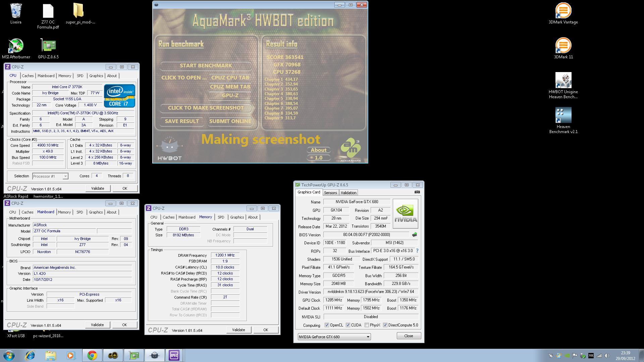Click the camera screenshot icon in GPU-Z
This screenshot has width=644, height=362.
point(417,192)
